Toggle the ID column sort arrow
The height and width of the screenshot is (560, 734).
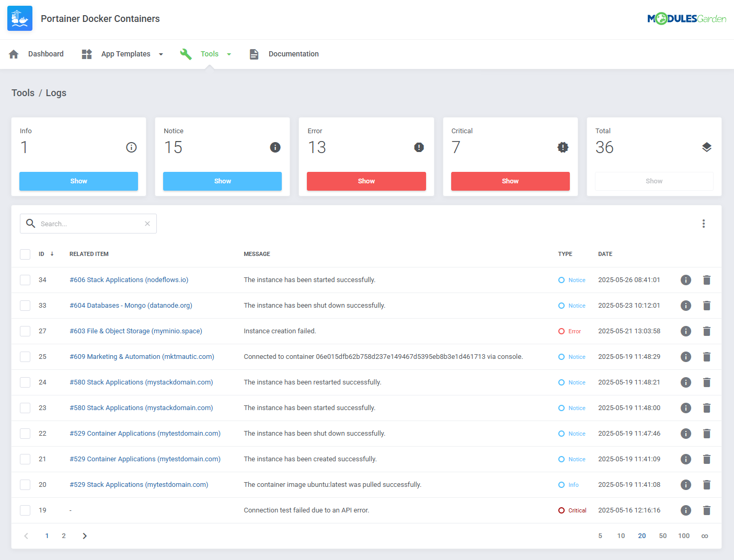52,254
